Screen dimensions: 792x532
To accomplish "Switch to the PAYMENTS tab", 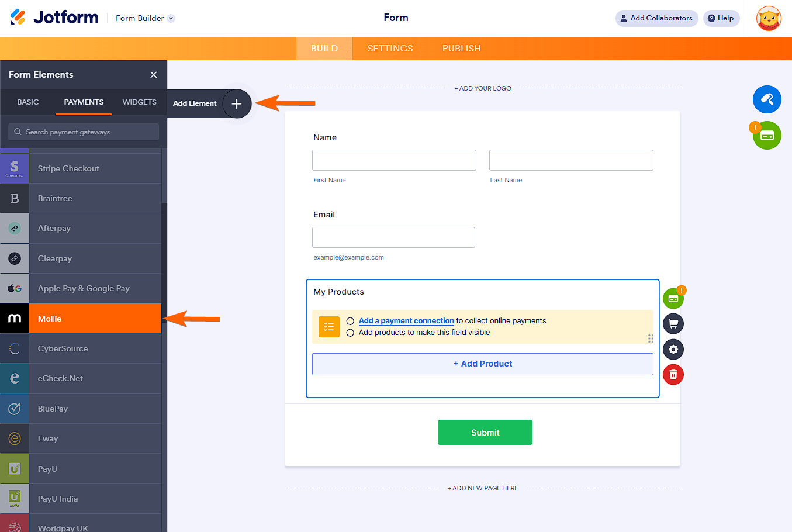I will [84, 102].
